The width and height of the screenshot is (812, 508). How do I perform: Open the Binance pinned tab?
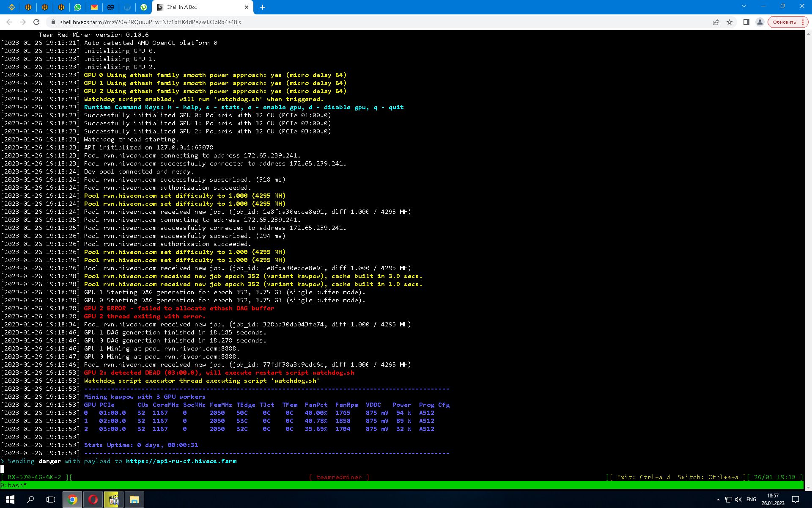(11, 7)
